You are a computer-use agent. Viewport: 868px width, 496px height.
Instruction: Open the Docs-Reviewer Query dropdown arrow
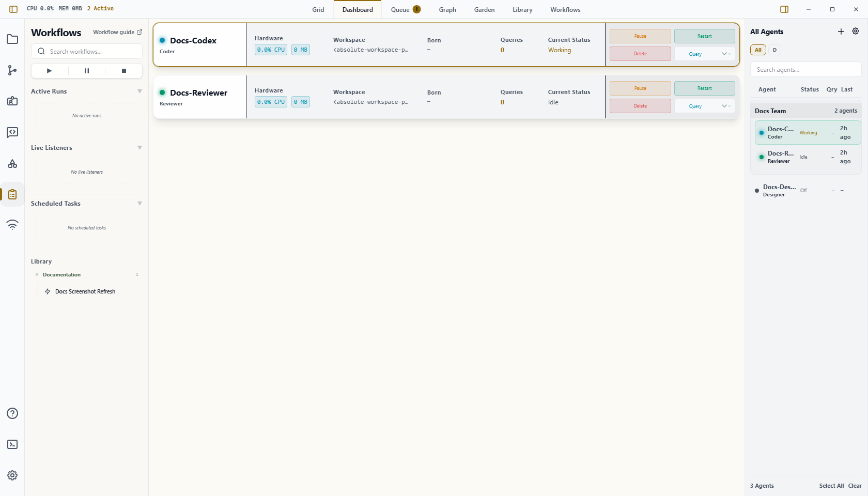(x=724, y=106)
